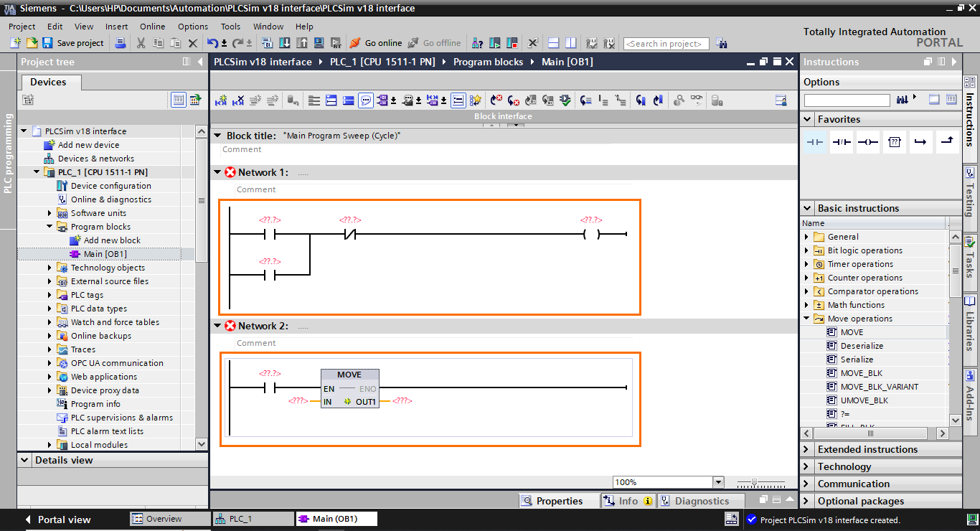Click the Start CPU icon
This screenshot has height=531, width=980.
(x=495, y=43)
